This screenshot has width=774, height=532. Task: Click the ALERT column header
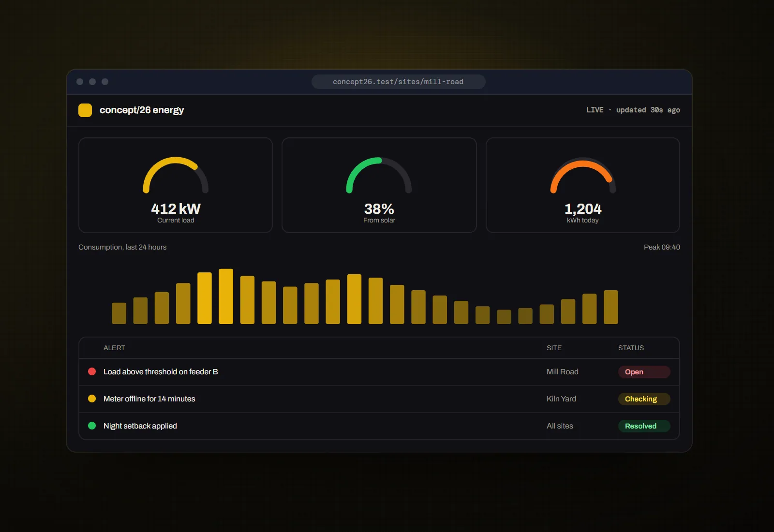(114, 348)
